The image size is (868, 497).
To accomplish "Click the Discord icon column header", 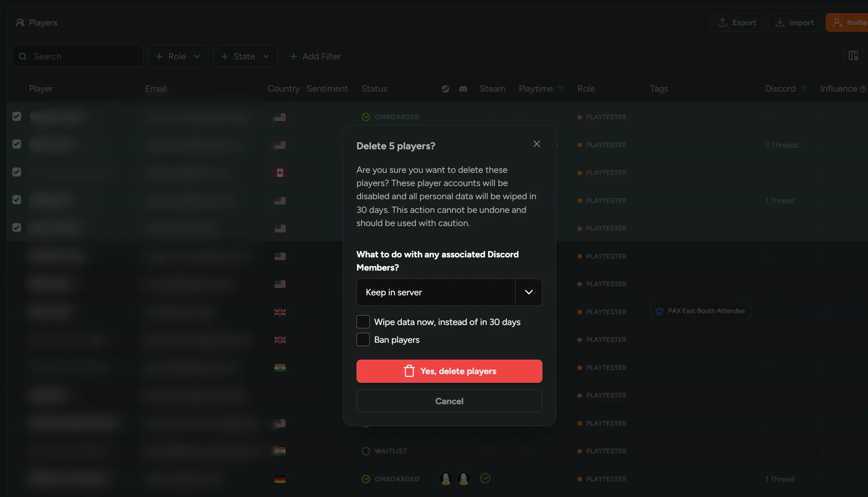I will 463,89.
